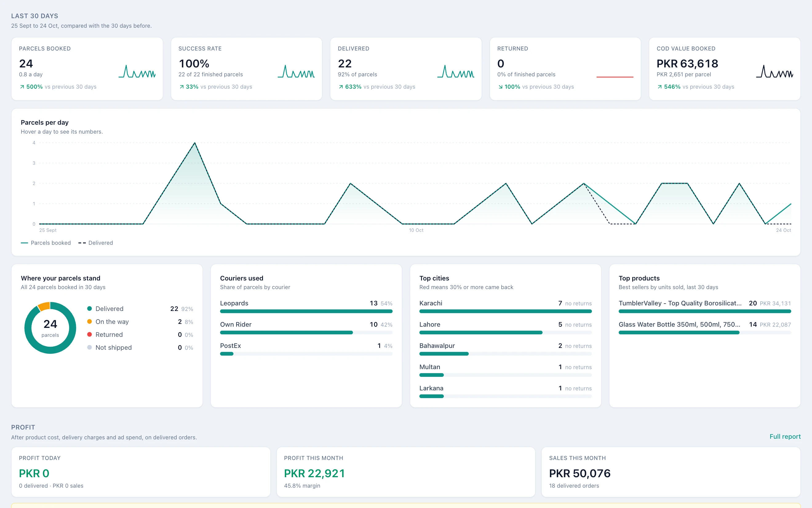Click the Leopards courier progress bar
Image resolution: width=812 pixels, height=508 pixels.
pos(306,312)
